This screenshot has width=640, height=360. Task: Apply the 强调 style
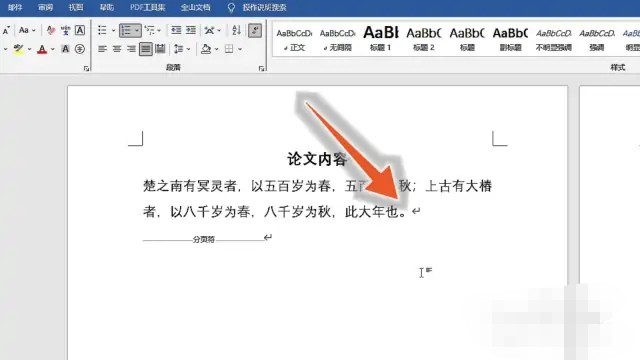pyautogui.click(x=597, y=40)
